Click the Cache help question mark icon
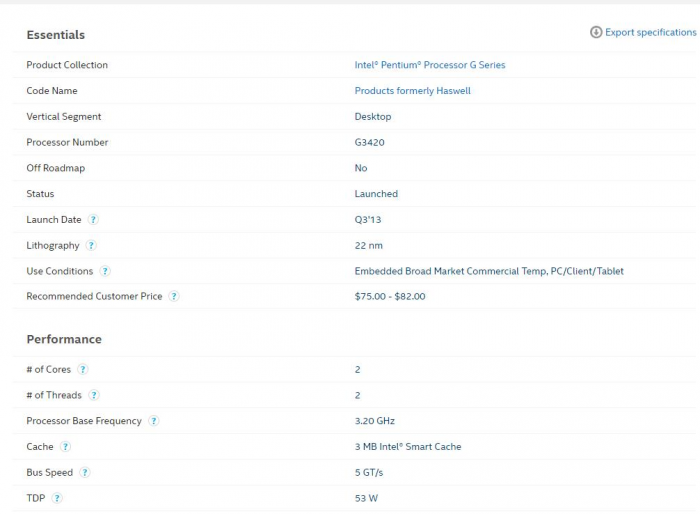 pyautogui.click(x=65, y=447)
